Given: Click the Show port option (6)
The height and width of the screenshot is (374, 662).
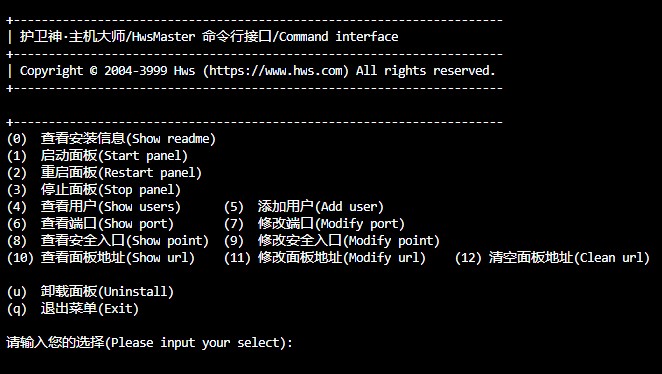Looking at the screenshot, I should 90,223.
